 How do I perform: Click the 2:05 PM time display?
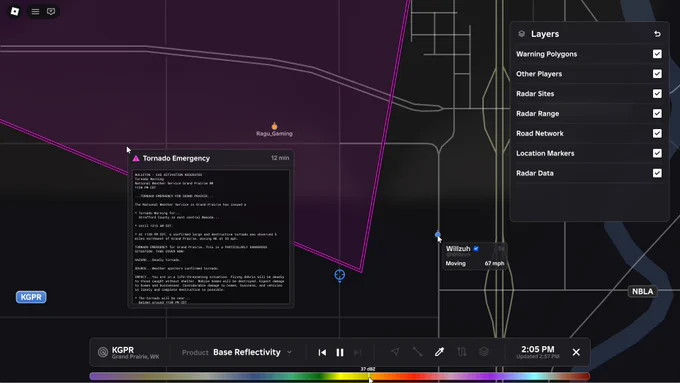[x=538, y=349]
